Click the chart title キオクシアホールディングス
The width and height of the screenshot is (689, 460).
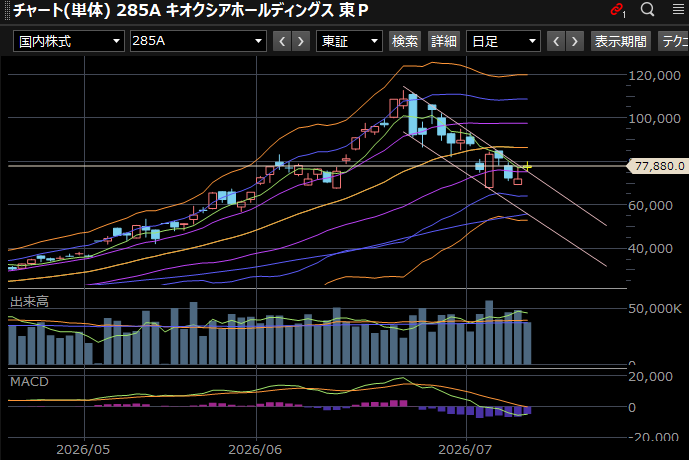(x=250, y=10)
